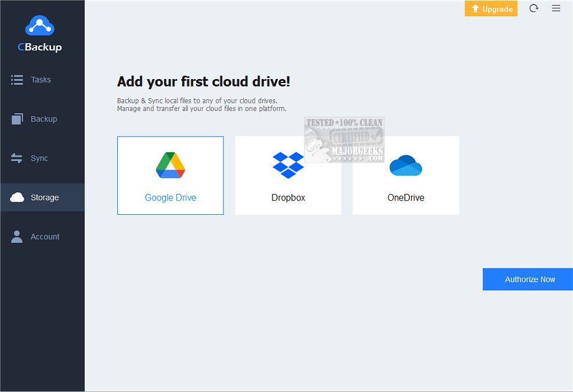This screenshot has height=392, width=573.
Task: Open the Tasks section
Action: 42,80
